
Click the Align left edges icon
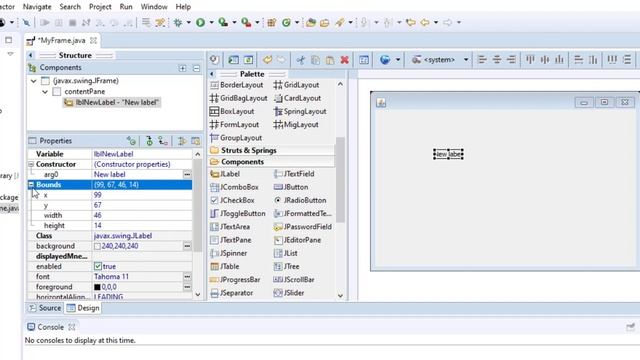pos(482,60)
